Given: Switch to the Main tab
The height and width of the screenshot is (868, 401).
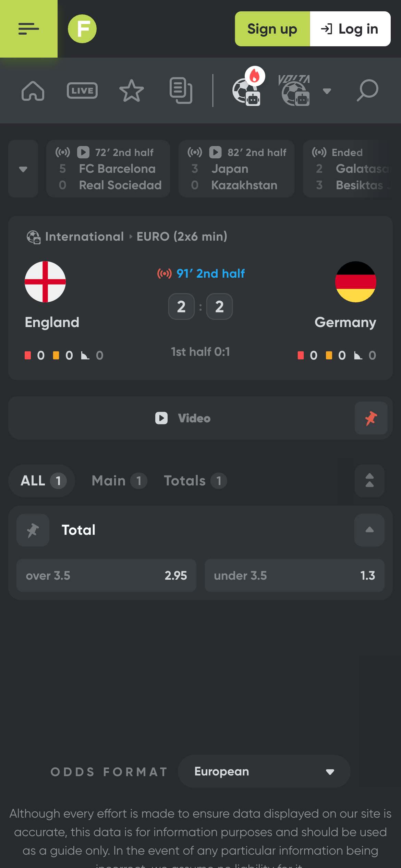Looking at the screenshot, I should 119,481.
